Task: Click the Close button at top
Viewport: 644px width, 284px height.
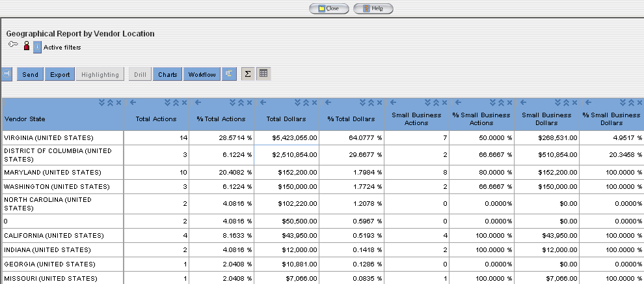Action: coord(329,8)
